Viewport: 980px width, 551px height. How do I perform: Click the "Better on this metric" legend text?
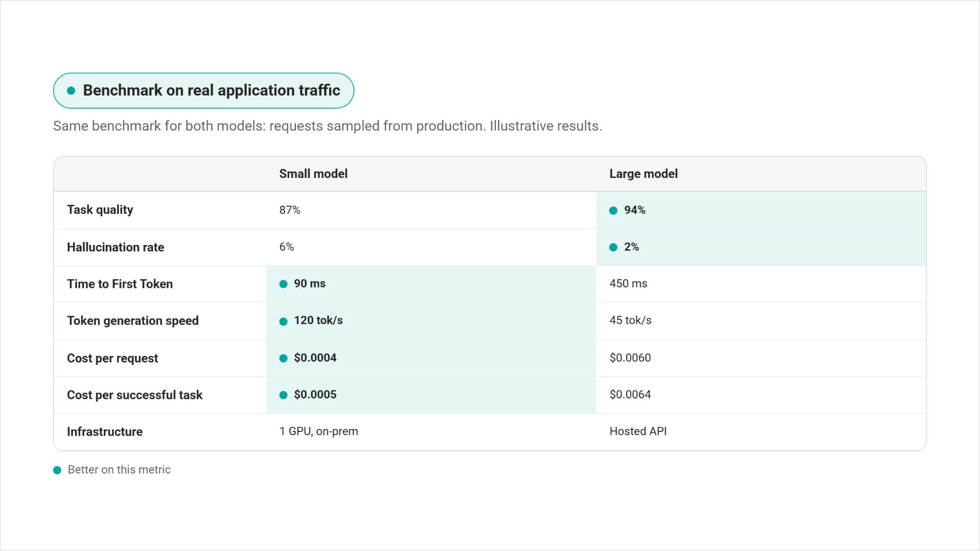pyautogui.click(x=119, y=470)
